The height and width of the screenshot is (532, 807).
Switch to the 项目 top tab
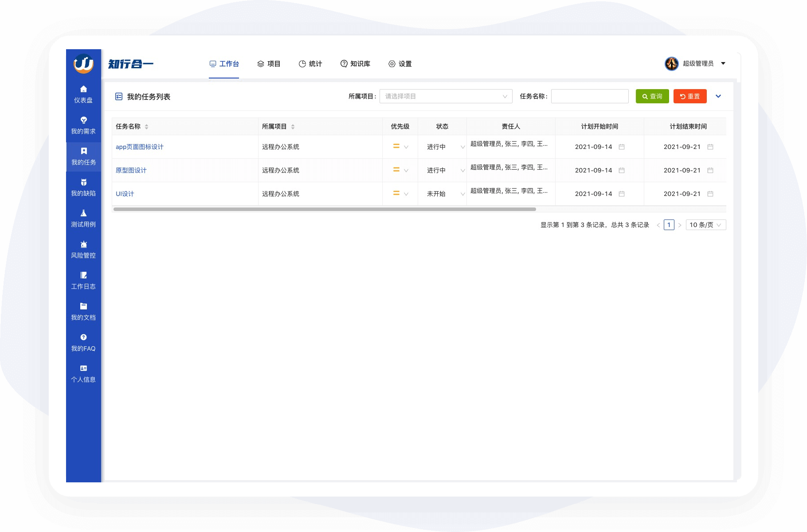point(269,64)
